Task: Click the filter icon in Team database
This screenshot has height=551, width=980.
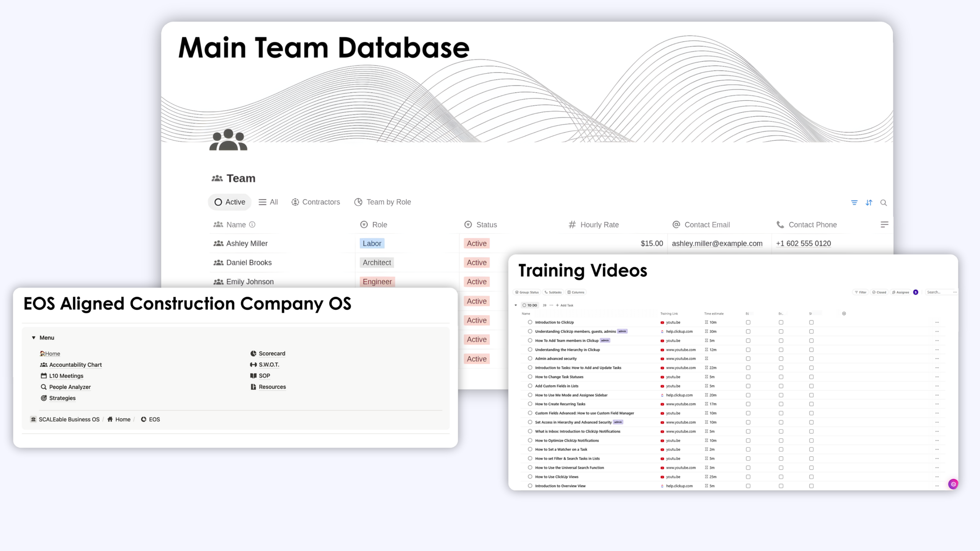Action: point(854,203)
